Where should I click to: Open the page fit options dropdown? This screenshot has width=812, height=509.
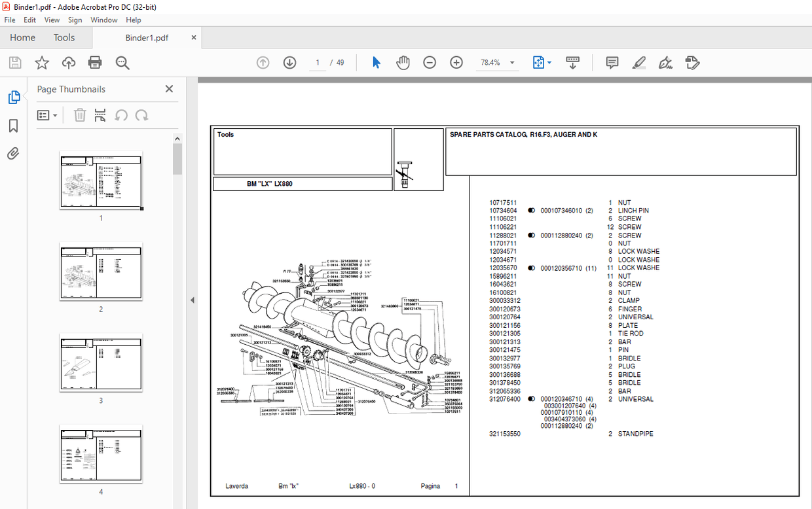coord(549,62)
